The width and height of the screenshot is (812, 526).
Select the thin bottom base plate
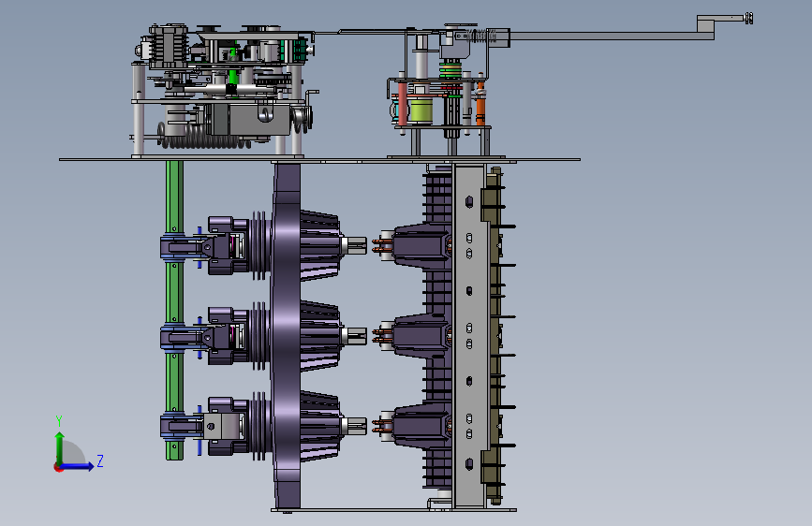[x=393, y=510]
